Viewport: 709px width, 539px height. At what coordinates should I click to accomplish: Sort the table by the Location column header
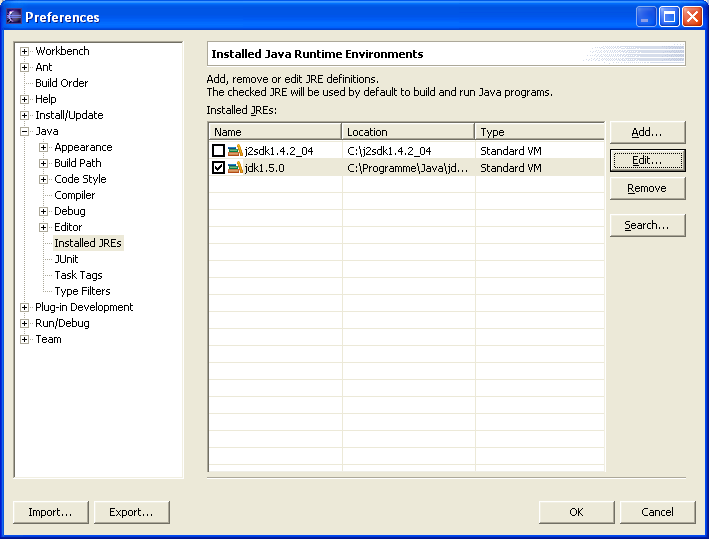pyautogui.click(x=408, y=132)
